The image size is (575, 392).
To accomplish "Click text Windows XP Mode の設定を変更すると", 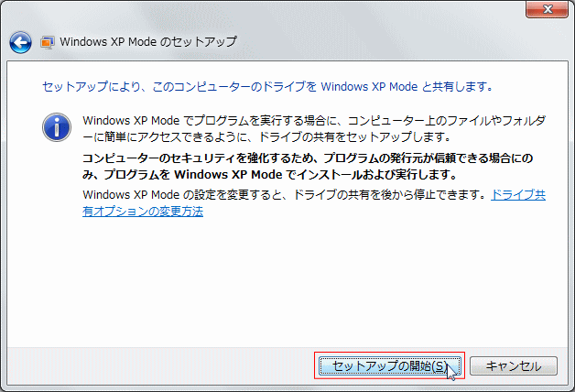I will click(x=181, y=195).
